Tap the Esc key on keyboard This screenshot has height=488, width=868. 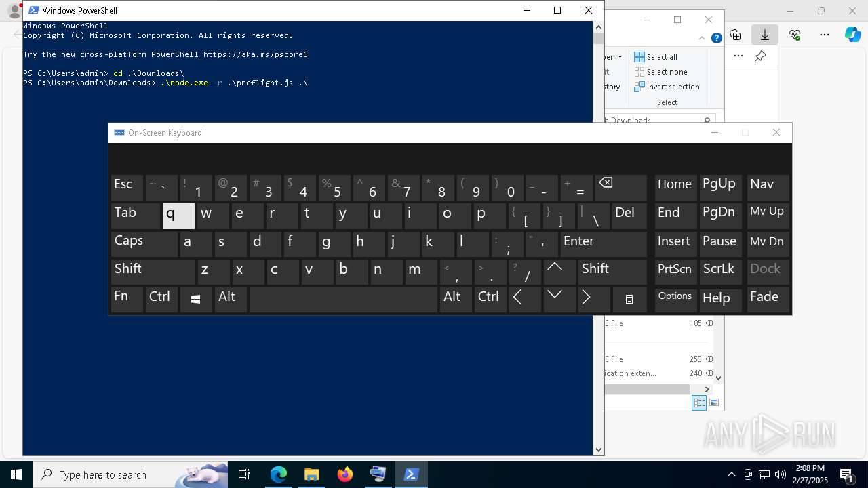pyautogui.click(x=127, y=188)
